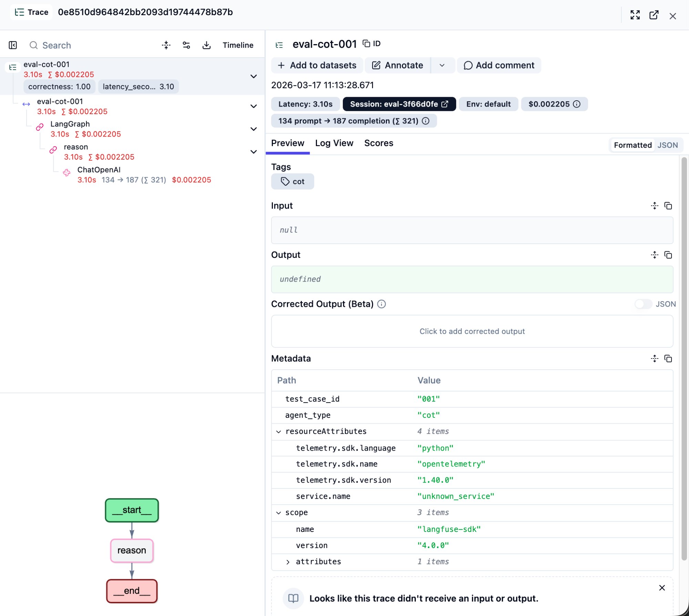Expand the attributes metadata row
This screenshot has width=689, height=616.
pos(288,562)
